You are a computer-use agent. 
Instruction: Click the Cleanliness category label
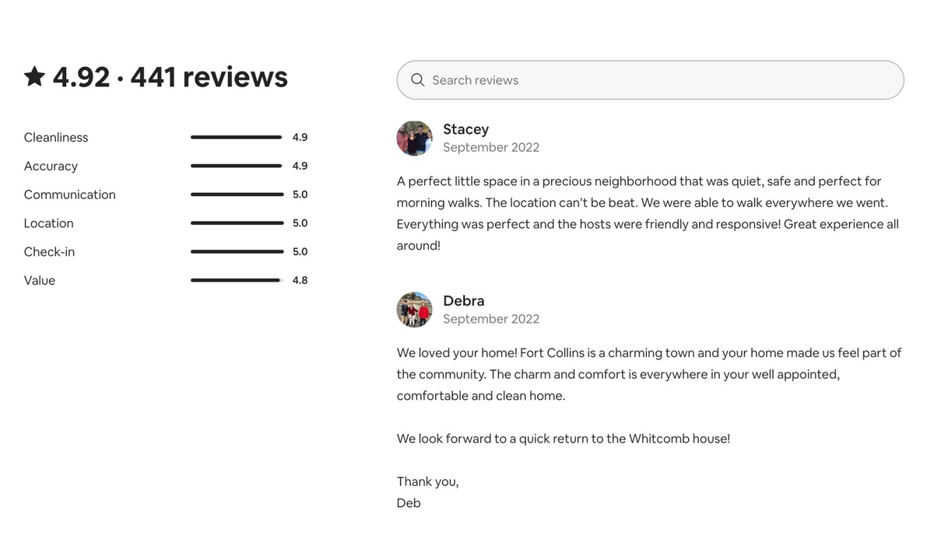pyautogui.click(x=56, y=138)
